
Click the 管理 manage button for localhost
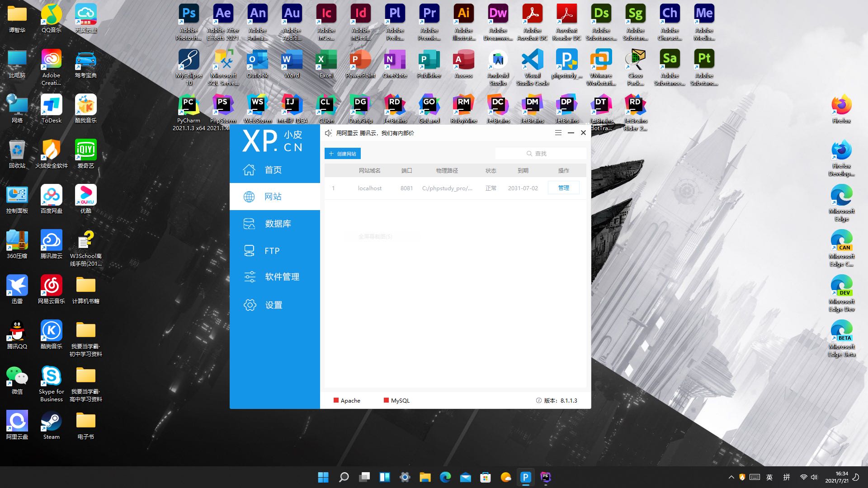[563, 188]
